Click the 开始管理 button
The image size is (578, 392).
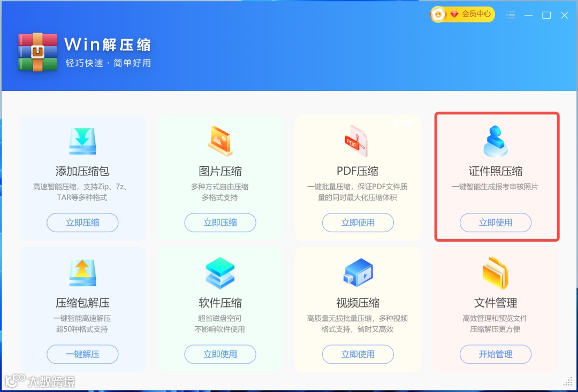pyautogui.click(x=496, y=354)
